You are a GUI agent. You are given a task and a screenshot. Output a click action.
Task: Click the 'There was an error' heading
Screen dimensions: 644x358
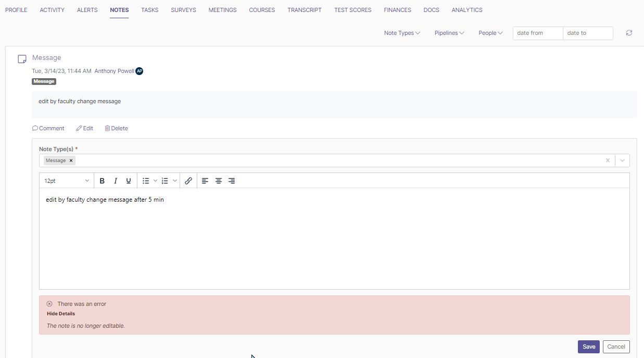(x=82, y=304)
